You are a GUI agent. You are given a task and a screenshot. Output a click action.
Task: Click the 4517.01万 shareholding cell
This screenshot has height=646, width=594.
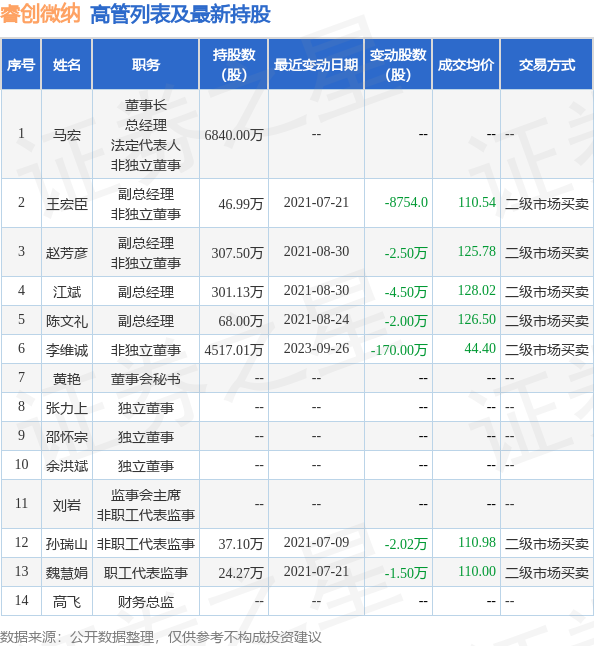[234, 350]
